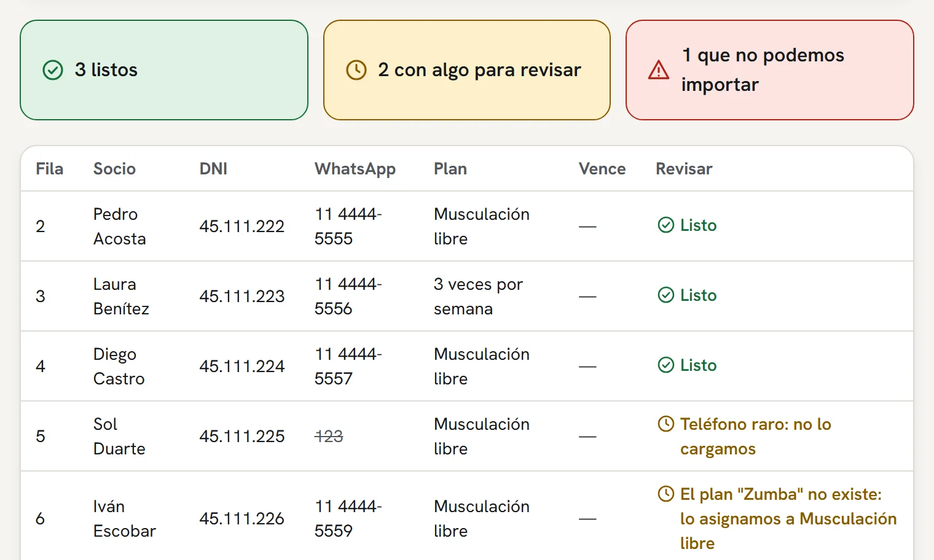The image size is (934, 560).
Task: Click the struck-through phone "123"
Action: point(329,437)
